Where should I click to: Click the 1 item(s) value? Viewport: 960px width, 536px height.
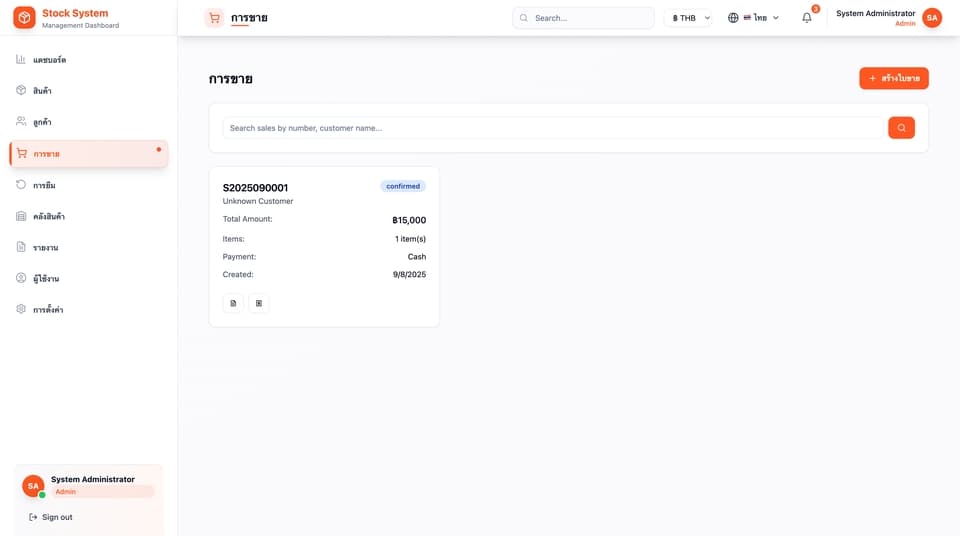coord(410,239)
